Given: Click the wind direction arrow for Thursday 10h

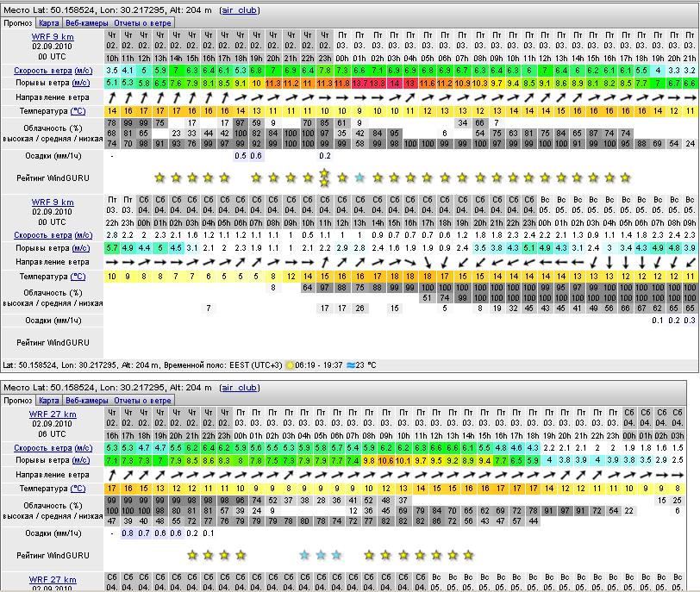Looking at the screenshot, I should coord(112,98).
